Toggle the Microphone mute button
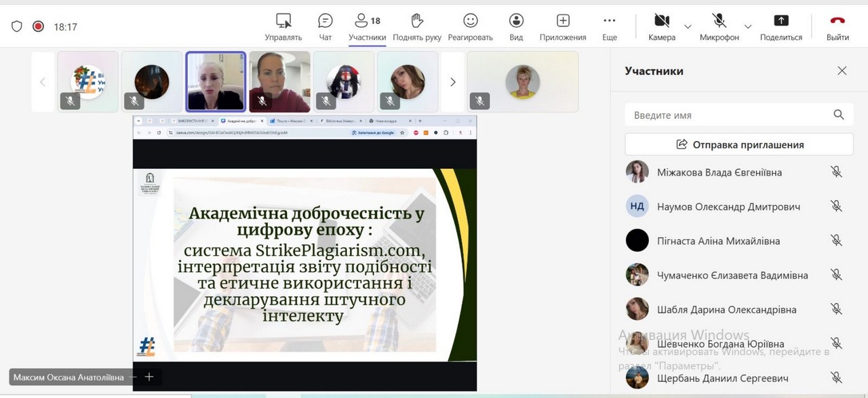The height and width of the screenshot is (398, 868). point(719,21)
